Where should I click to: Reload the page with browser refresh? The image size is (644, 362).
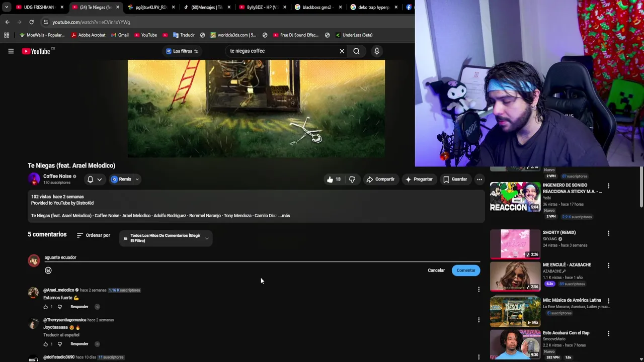(31, 22)
